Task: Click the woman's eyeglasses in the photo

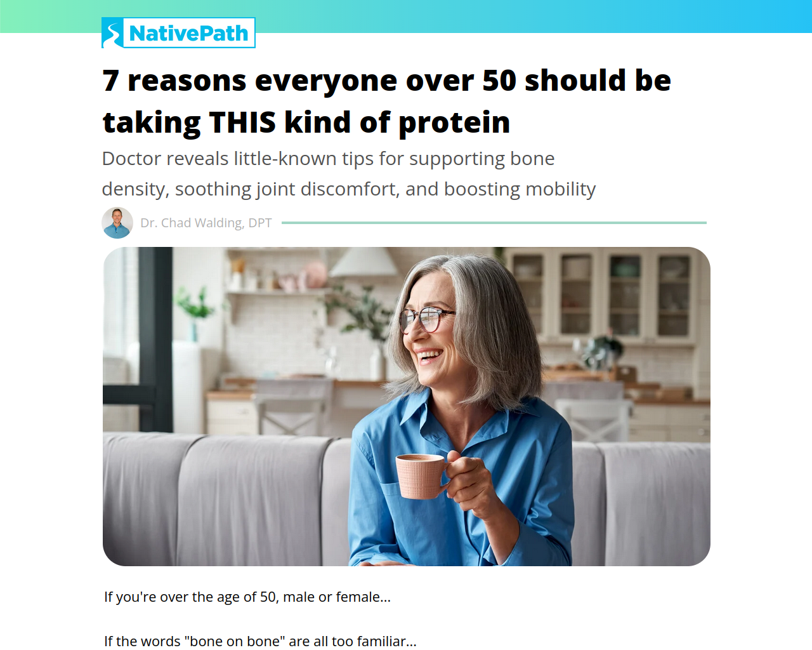Action: [426, 319]
